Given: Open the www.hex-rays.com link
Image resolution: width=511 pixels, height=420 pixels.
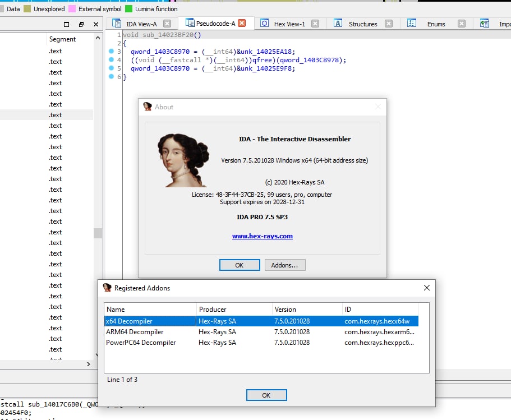Looking at the screenshot, I should (263, 236).
